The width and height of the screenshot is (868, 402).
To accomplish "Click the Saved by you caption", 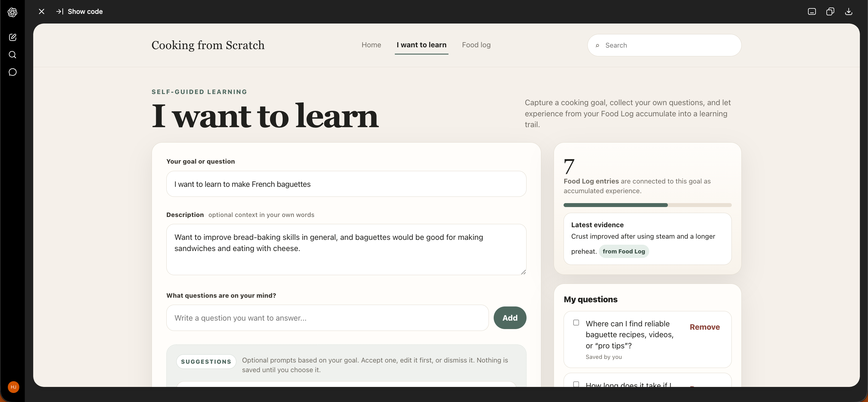I will [603, 357].
